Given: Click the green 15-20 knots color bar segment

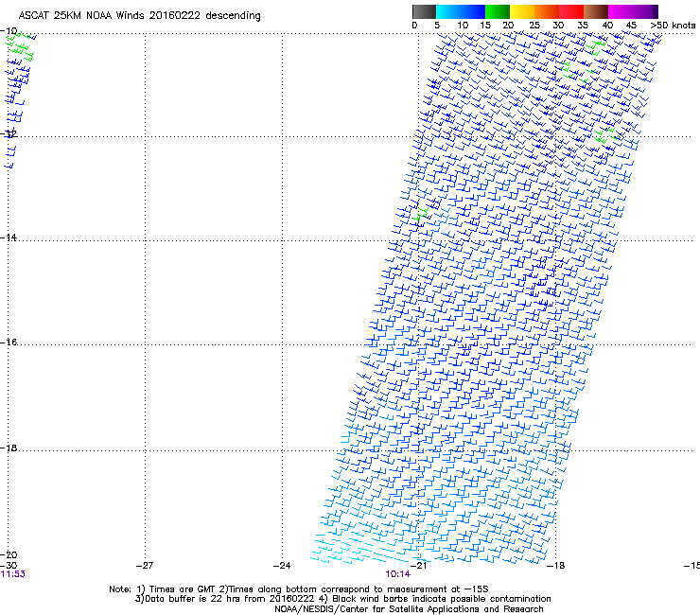Looking at the screenshot, I should [498, 11].
